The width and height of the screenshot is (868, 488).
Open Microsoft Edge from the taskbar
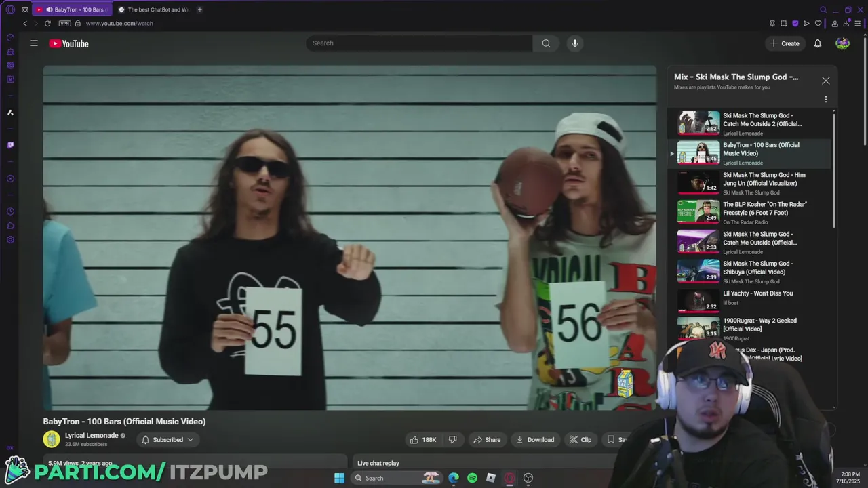click(454, 478)
